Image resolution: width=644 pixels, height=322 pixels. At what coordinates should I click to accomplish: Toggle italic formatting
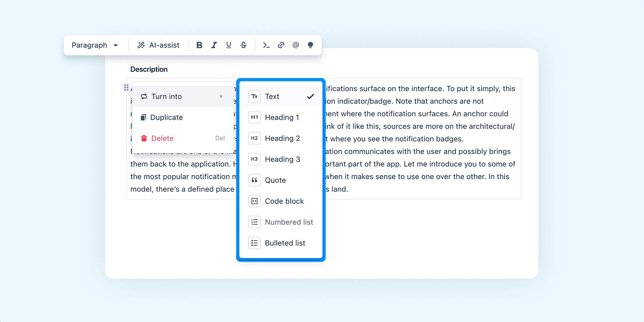pyautogui.click(x=214, y=45)
